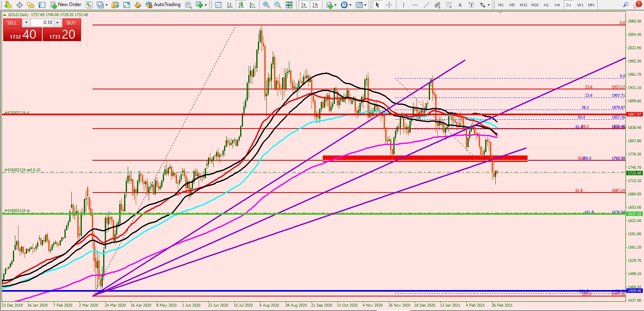
Task: Toggle full screen chart icon
Action: click(127, 5)
